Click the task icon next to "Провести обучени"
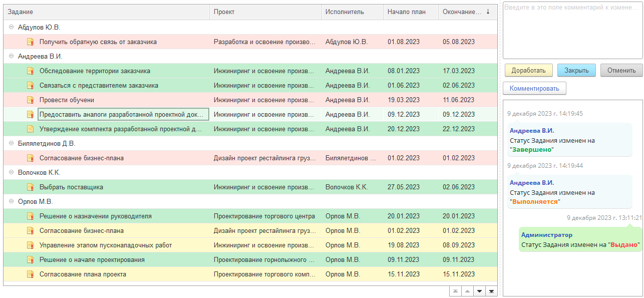The image size is (644, 298). click(30, 100)
